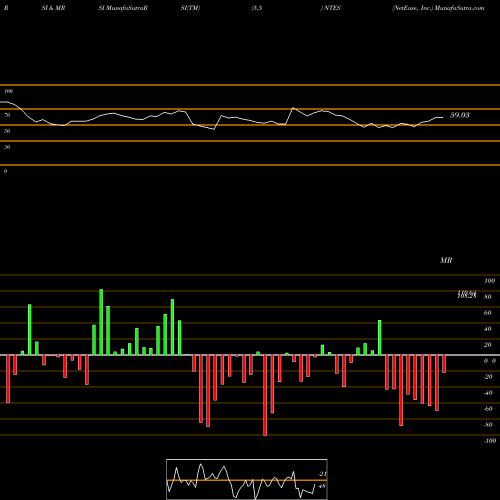This screenshot has height=500, width=500.
Task: Click the -80 label on MR right axis
Action: 488,425
